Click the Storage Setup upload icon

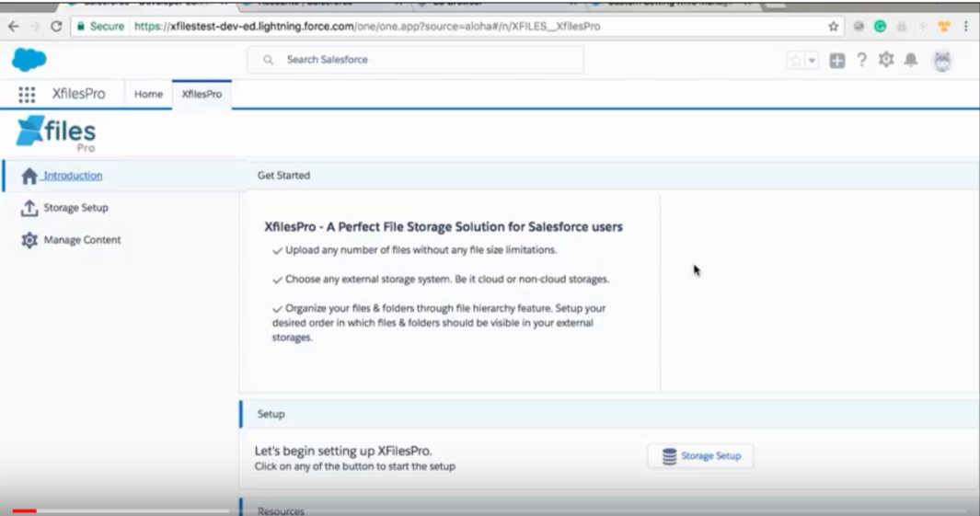[x=29, y=208]
